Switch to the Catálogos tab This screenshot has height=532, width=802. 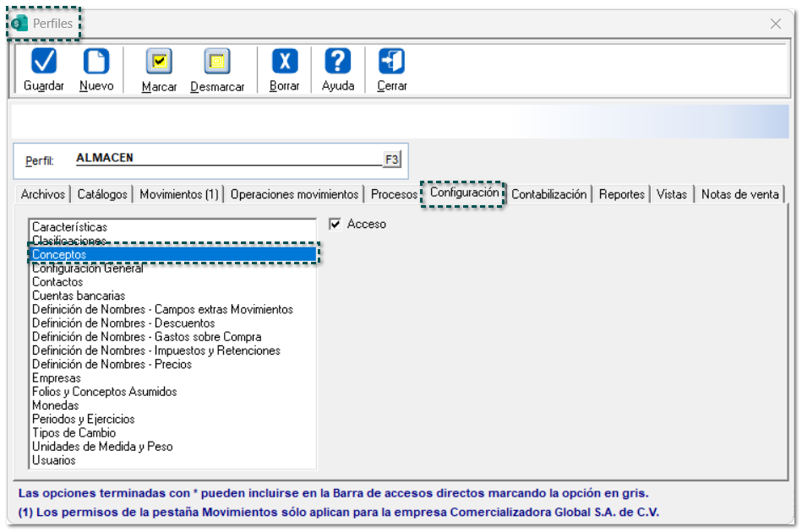pos(102,194)
